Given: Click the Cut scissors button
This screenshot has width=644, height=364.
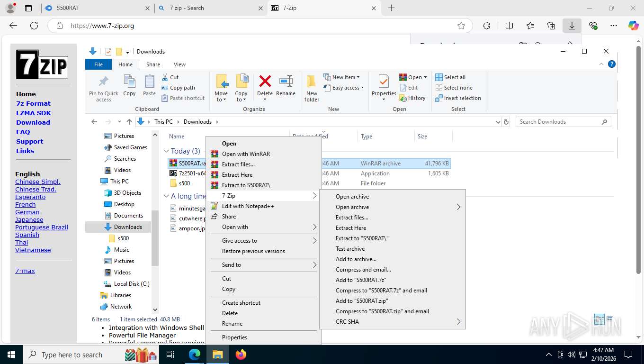Looking at the screenshot, I should tap(170, 77).
